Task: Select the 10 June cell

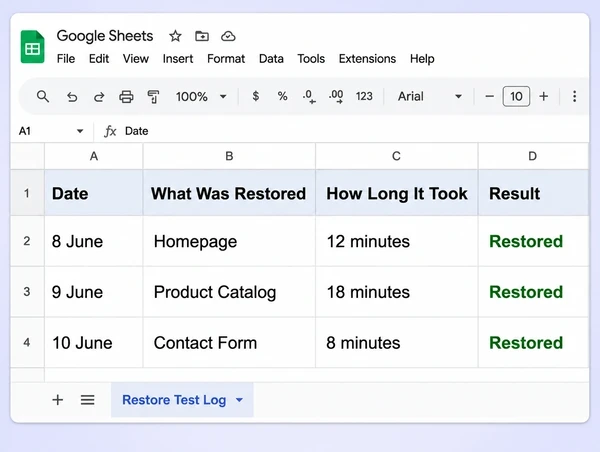Action: click(94, 343)
